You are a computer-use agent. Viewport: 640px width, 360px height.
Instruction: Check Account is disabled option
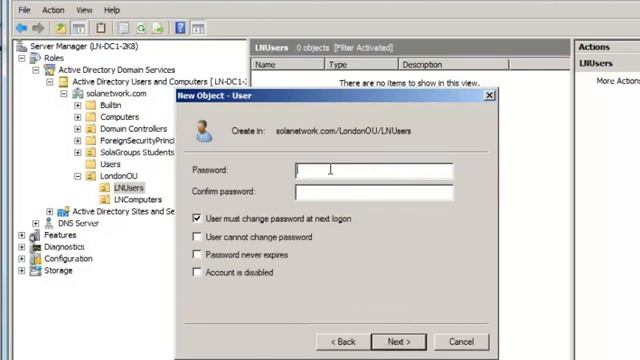(197, 272)
